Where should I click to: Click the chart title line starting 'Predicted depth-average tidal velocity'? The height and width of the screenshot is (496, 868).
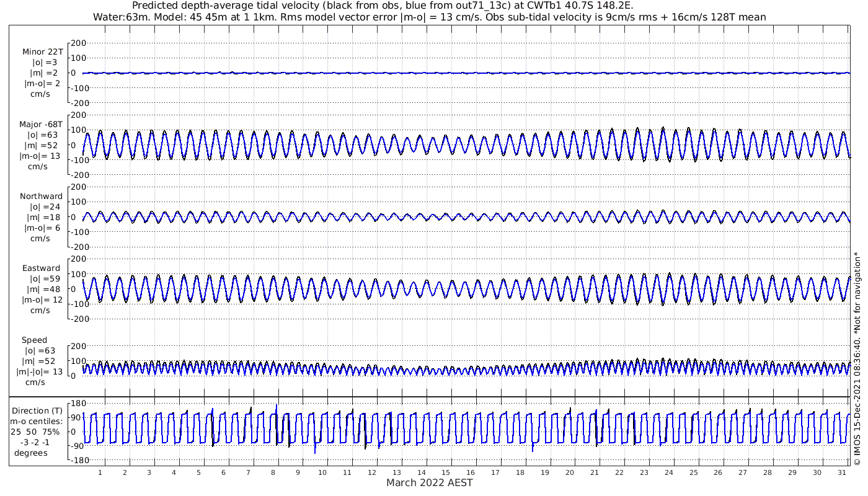coord(383,6)
